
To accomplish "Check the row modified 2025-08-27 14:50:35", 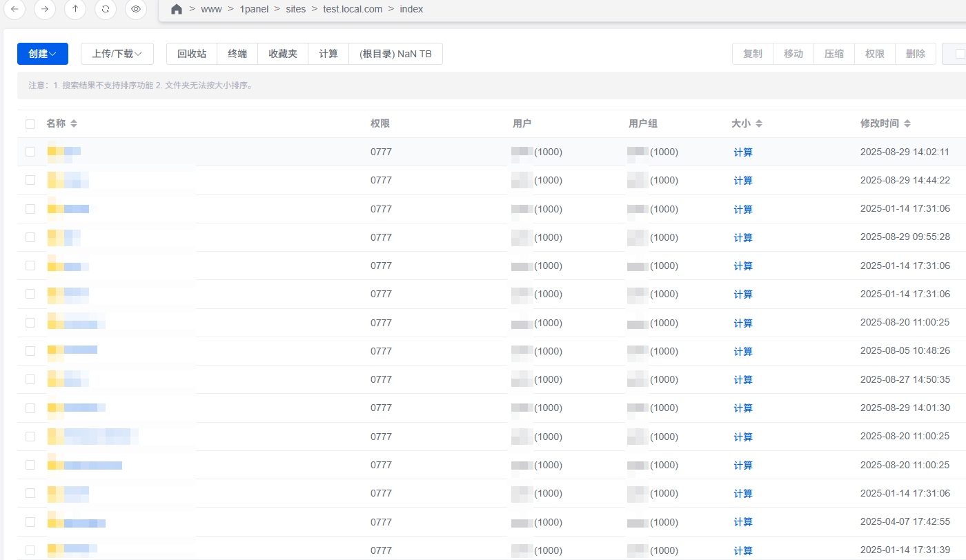I will click(x=30, y=379).
